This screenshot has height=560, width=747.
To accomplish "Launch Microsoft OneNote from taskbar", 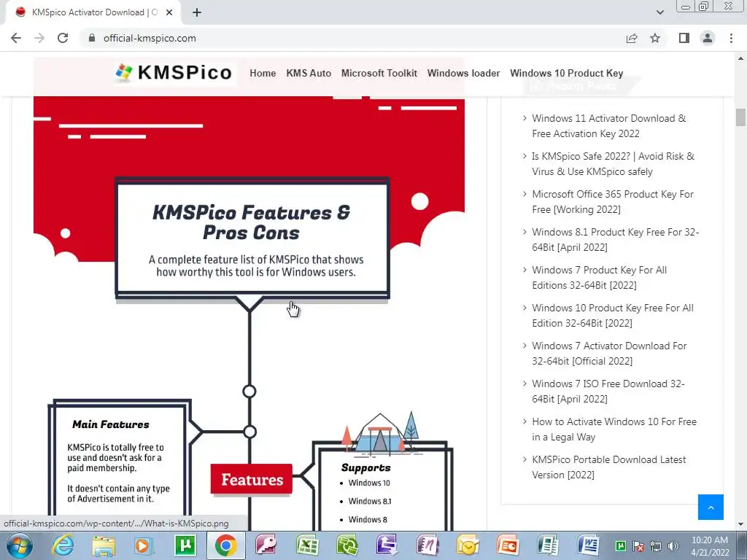I will [x=427, y=545].
